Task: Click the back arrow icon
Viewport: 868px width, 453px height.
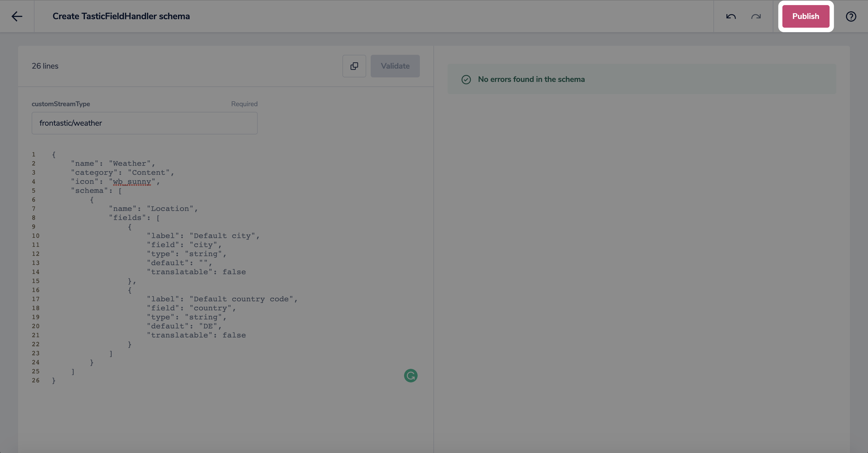Action: point(16,16)
